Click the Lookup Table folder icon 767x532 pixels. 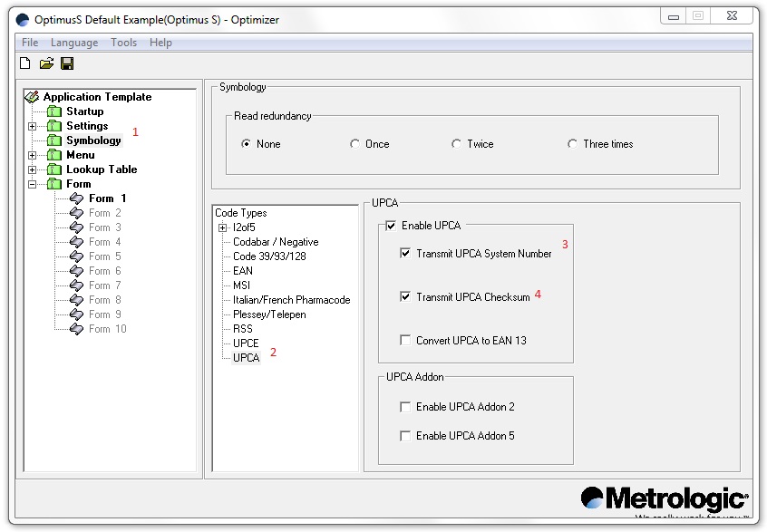53,169
